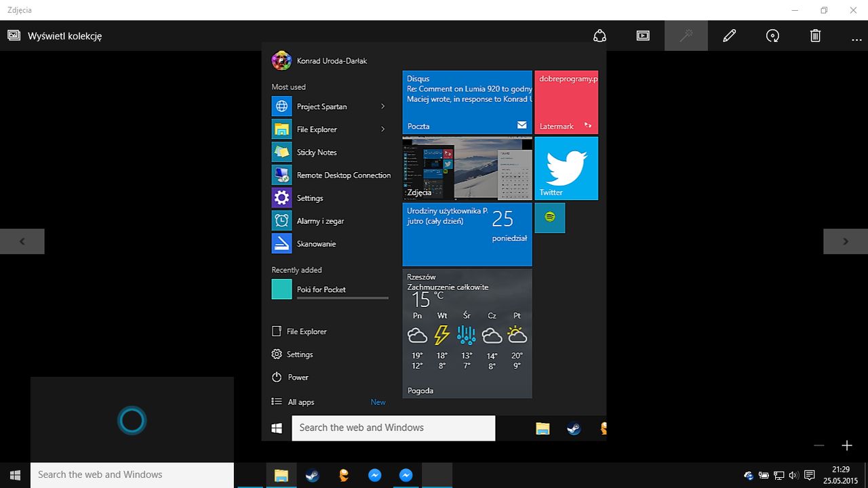
Task: Rotate the photo with the rotate icon
Action: (772, 36)
